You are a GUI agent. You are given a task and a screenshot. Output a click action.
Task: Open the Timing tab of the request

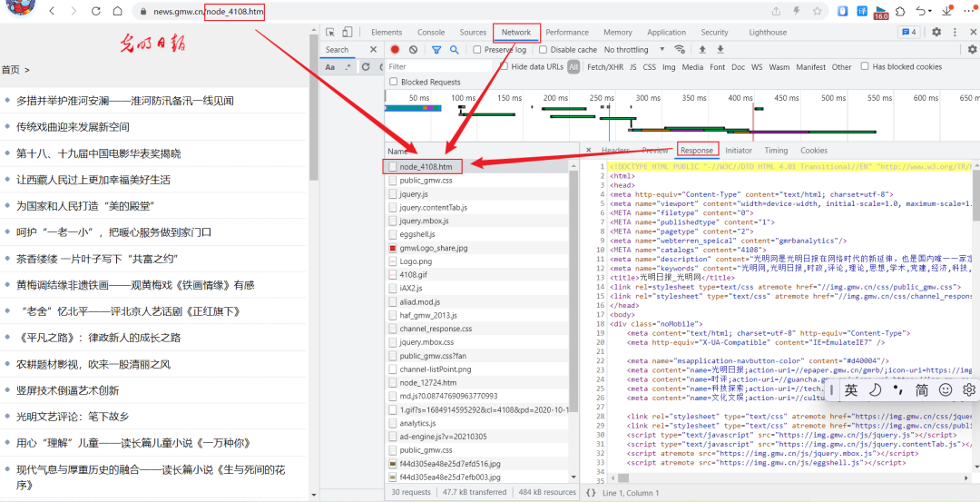coord(776,151)
